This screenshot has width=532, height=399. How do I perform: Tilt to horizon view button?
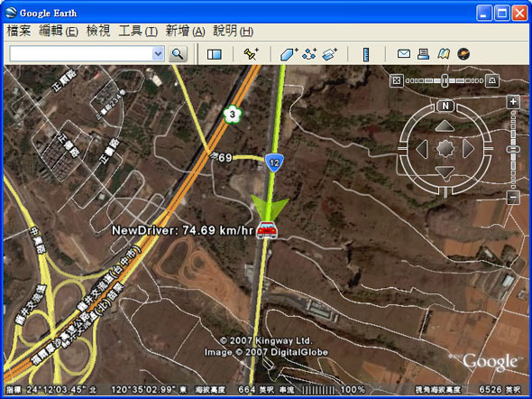pos(492,81)
